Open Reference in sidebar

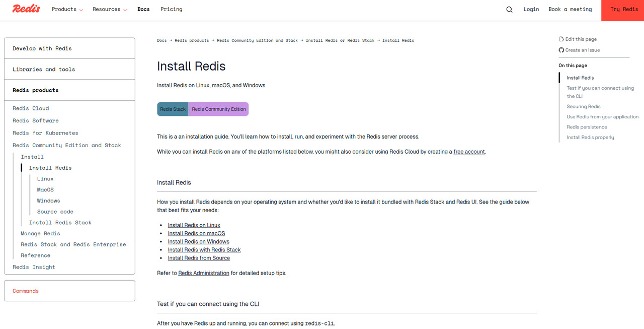pos(36,255)
